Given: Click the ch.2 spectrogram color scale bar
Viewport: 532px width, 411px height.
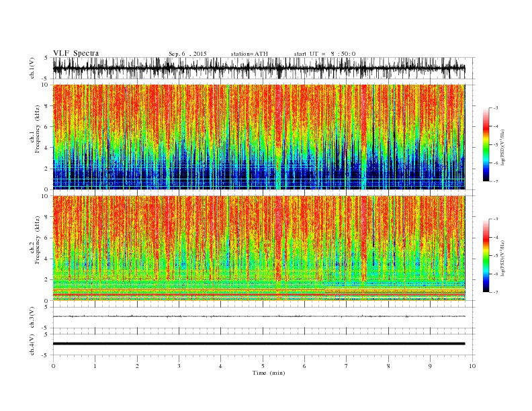Looking at the screenshot, I should 486,256.
